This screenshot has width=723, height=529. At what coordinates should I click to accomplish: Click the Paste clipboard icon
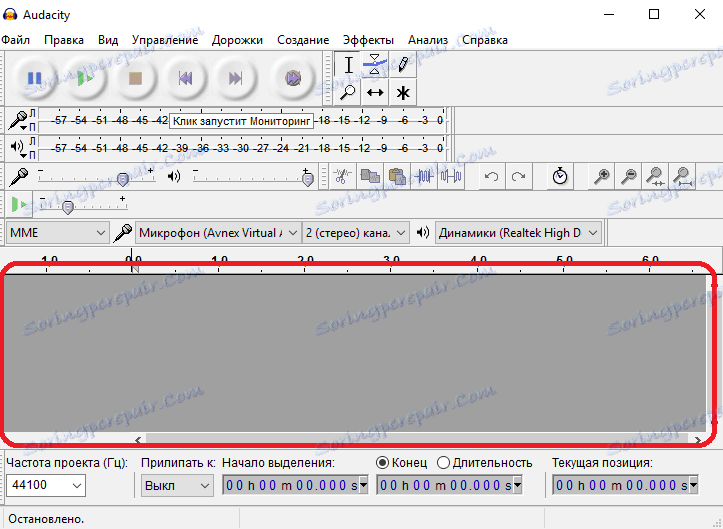coord(397,176)
